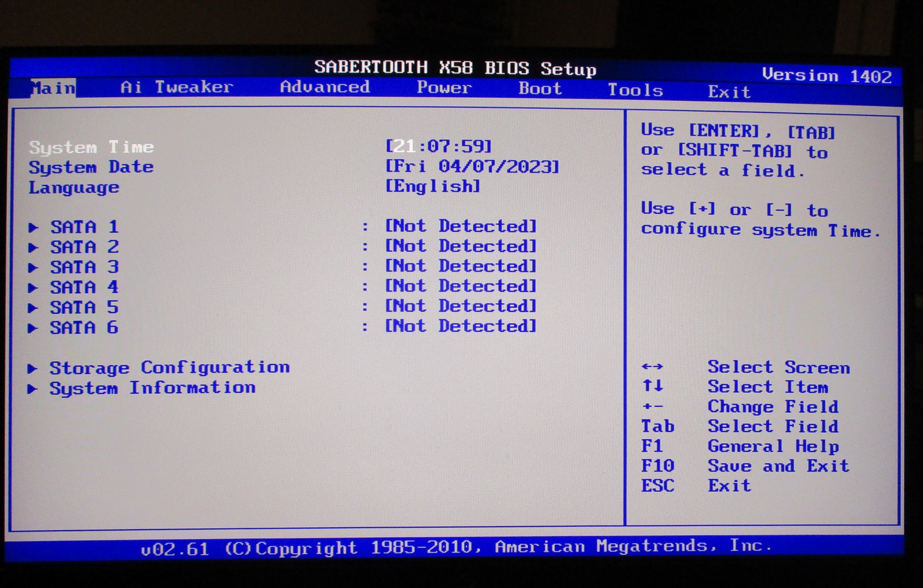Open the System Information submenu
This screenshot has height=588, width=923.
[153, 388]
